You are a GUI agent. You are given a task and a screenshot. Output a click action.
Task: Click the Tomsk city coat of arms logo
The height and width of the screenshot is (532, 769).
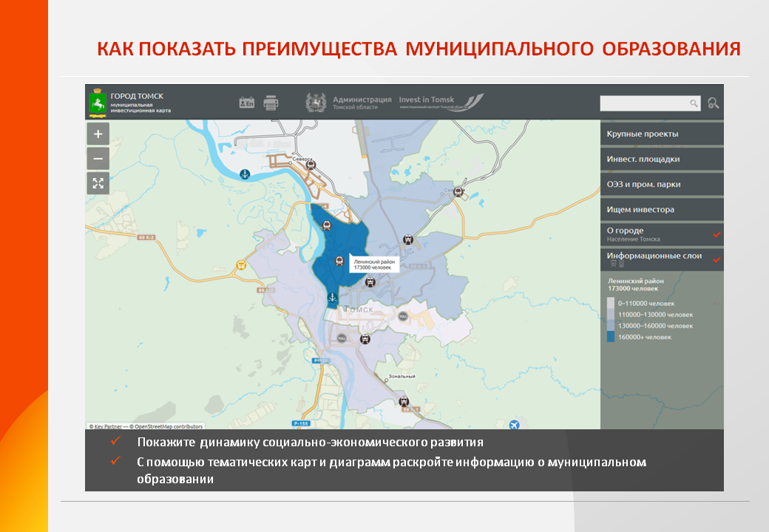click(x=98, y=103)
